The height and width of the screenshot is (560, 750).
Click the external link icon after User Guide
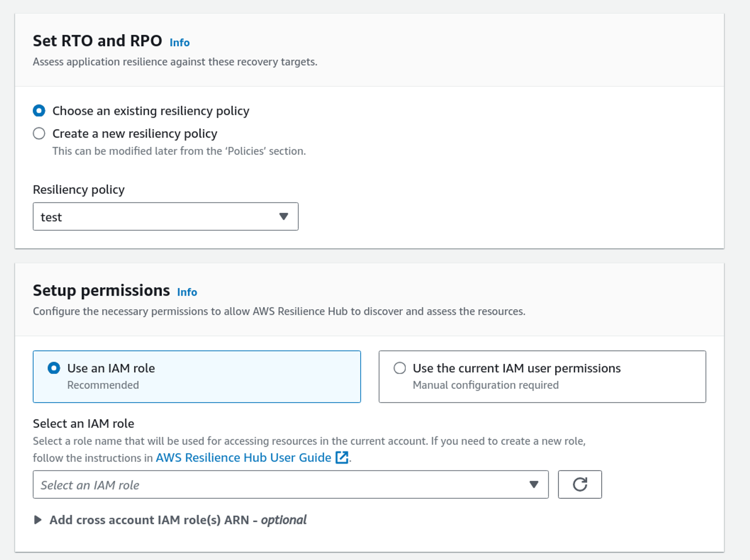[342, 458]
